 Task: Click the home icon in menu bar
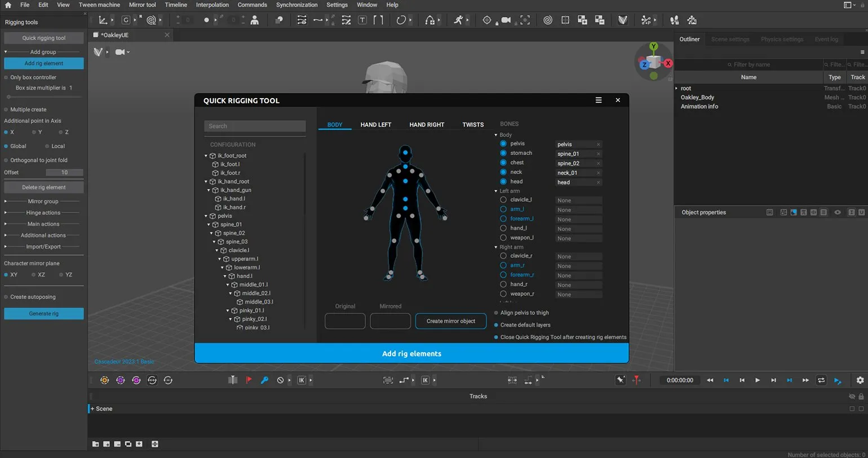pyautogui.click(x=8, y=5)
